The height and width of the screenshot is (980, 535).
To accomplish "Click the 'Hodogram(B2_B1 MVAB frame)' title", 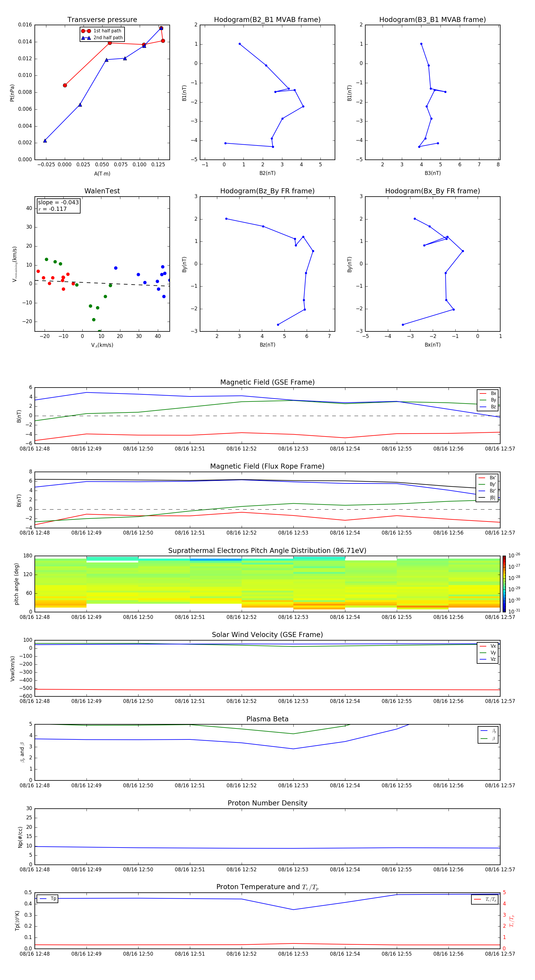I will pos(267,20).
